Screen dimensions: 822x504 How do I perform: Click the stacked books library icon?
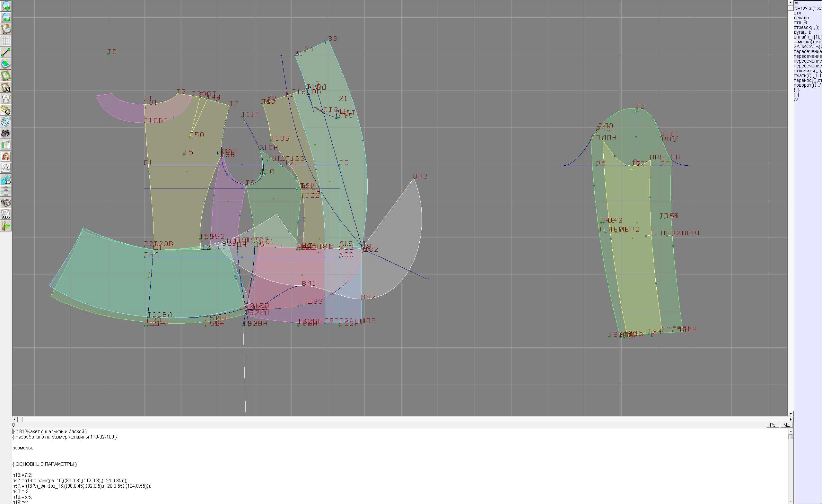click(x=6, y=203)
